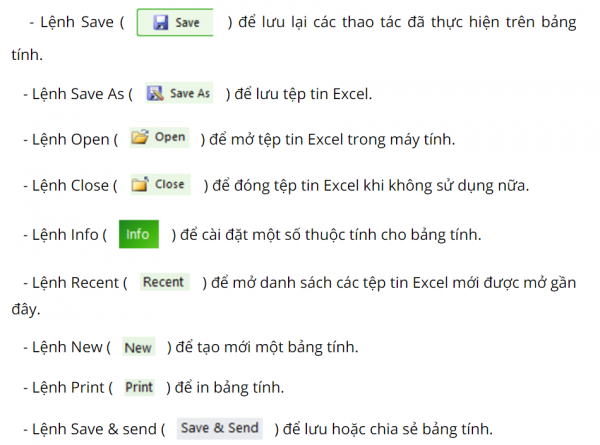The width and height of the screenshot is (600, 445).
Task: Click the 'Open' button label text
Action: (x=170, y=137)
